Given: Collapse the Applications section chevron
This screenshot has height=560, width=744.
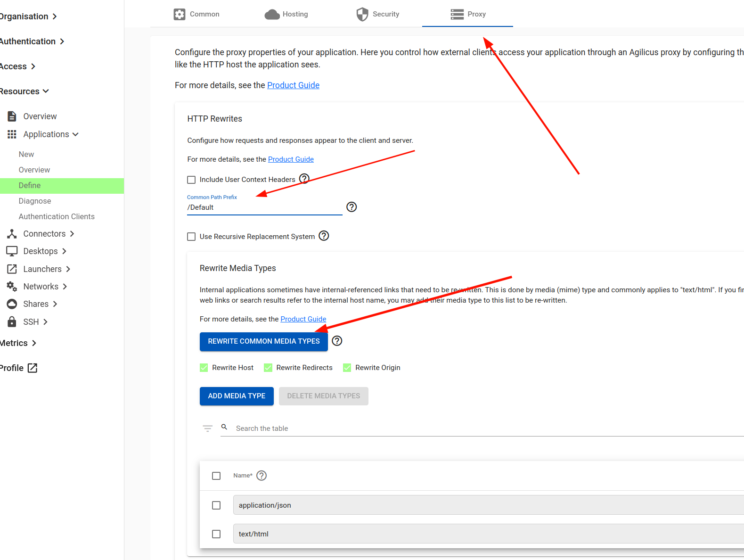Looking at the screenshot, I should [x=75, y=134].
